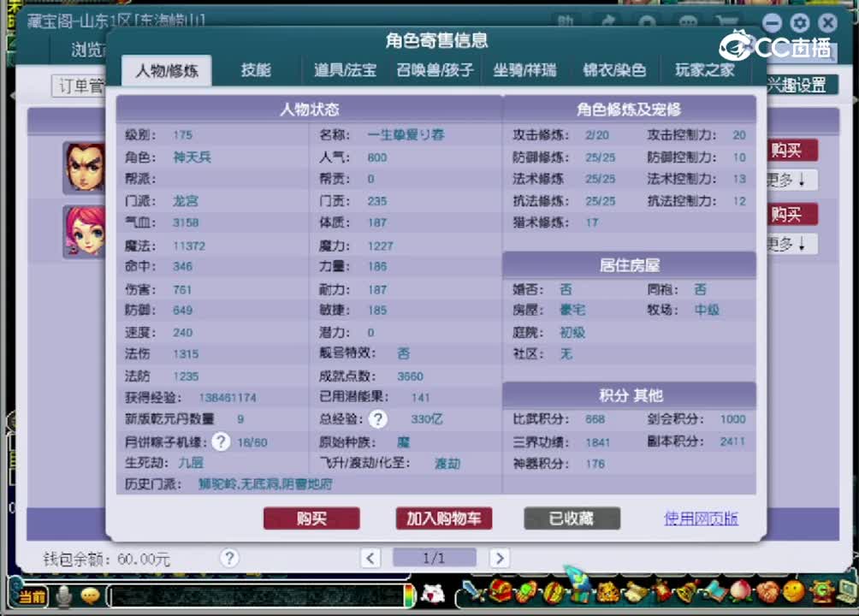Expand 更多 under the first 购买 listing
This screenshot has width=859, height=616.
pos(791,180)
